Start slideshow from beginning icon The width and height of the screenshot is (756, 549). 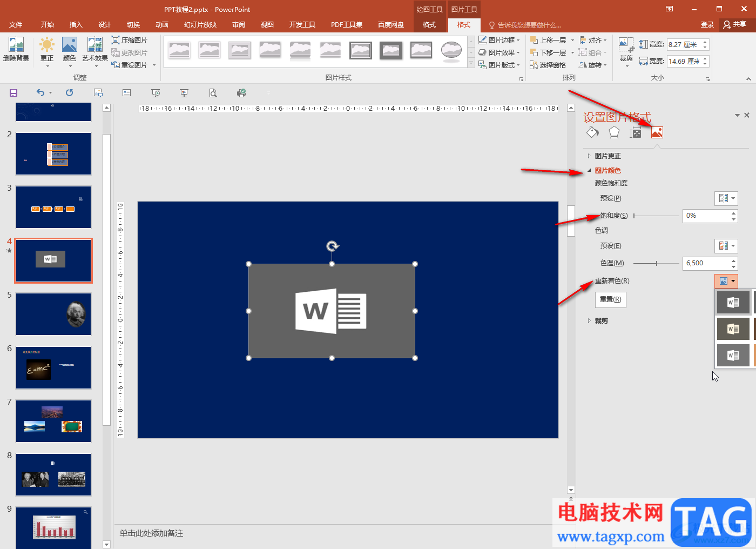(x=156, y=93)
